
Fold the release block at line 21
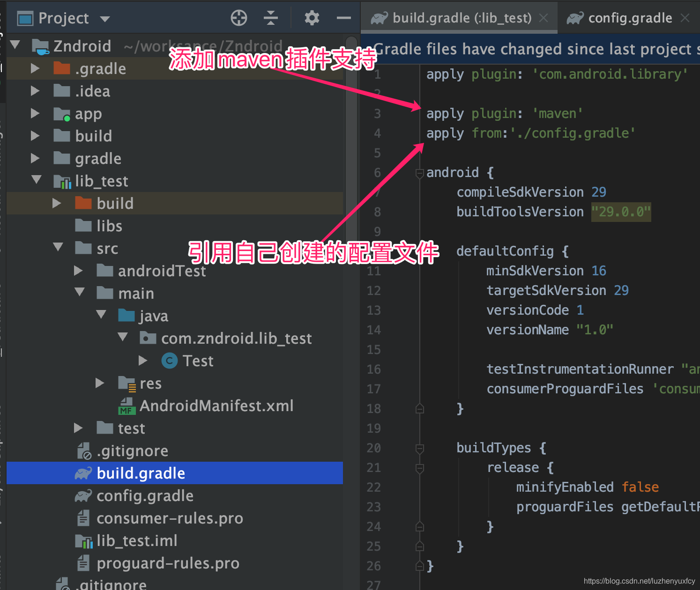[x=420, y=468]
